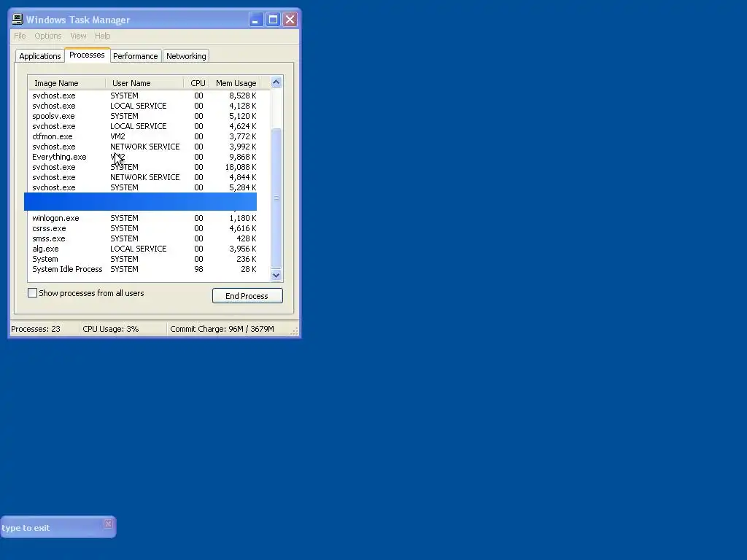
Task: Select the spoolsv.exe process row
Action: [x=144, y=116]
